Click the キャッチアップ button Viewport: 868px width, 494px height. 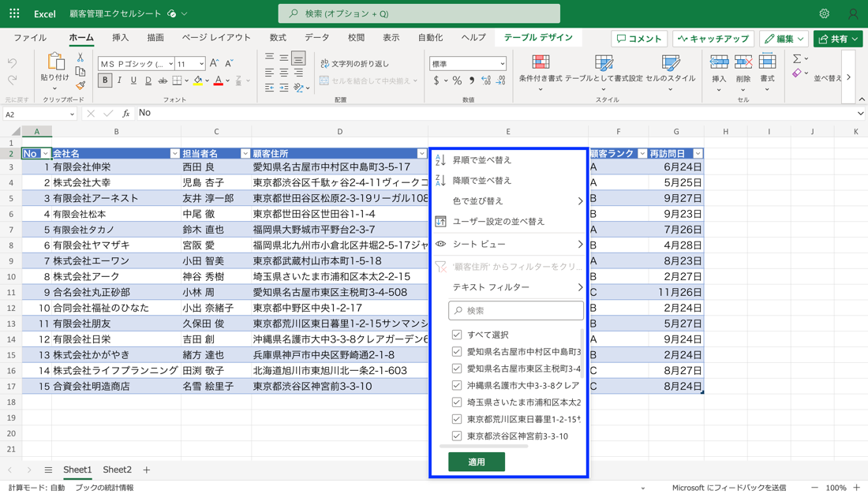click(x=713, y=39)
